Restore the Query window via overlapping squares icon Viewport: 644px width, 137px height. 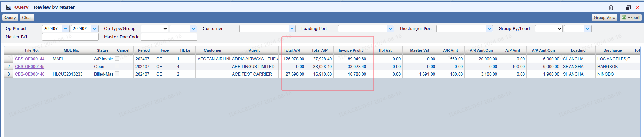(x=628, y=7)
